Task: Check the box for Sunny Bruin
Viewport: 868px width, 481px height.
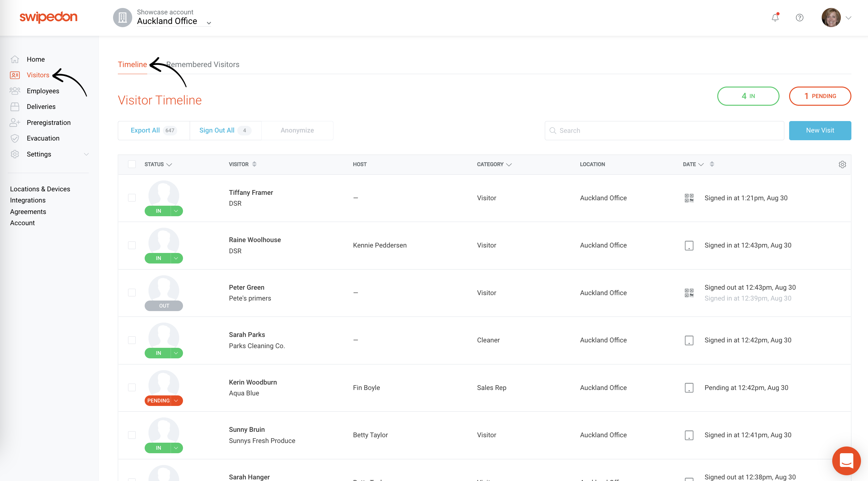Action: [132, 435]
